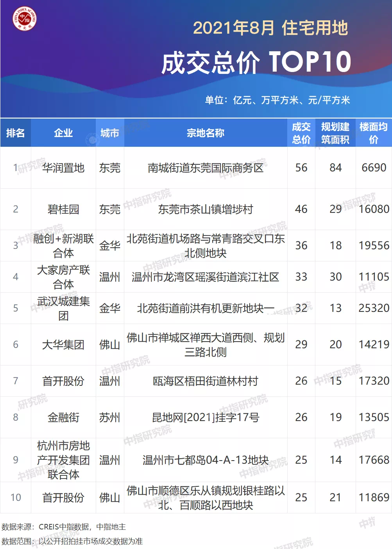Click '温州市七都岛04-A-13地块' parcel name
This screenshot has height=549, width=392.
206,460
